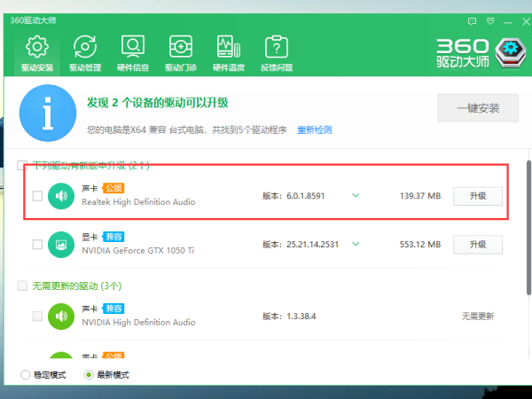Click the 重新检测 link
This screenshot has width=532, height=399.
[314, 130]
